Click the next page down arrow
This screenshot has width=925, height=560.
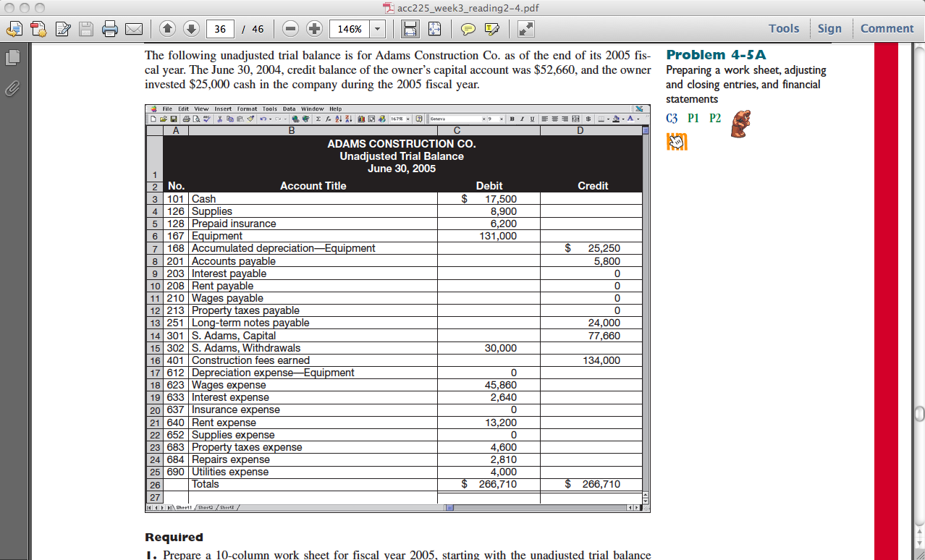191,28
